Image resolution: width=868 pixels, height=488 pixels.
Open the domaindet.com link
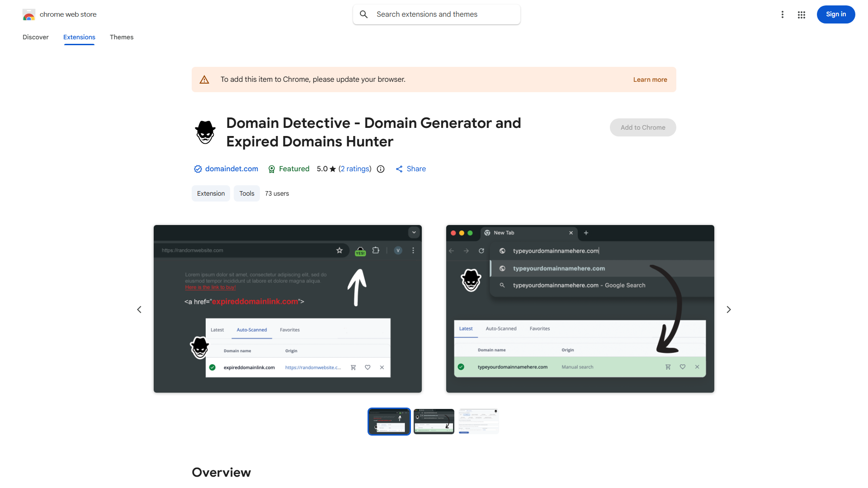coord(231,169)
